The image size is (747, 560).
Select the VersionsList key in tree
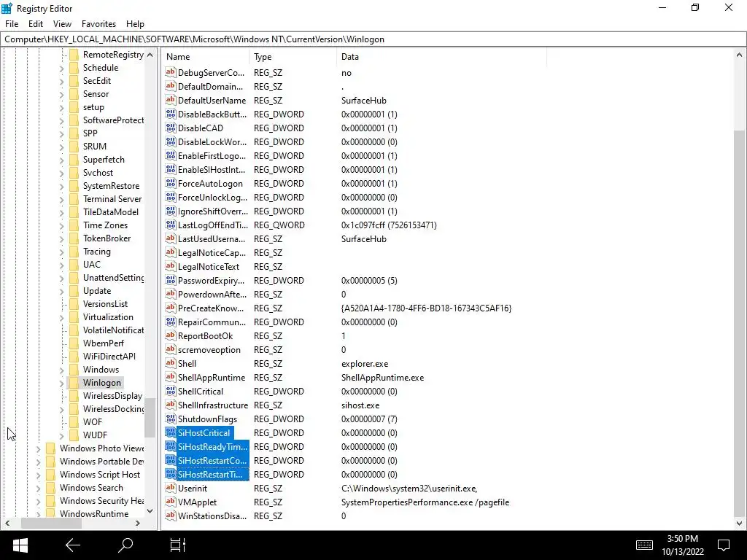coord(105,304)
